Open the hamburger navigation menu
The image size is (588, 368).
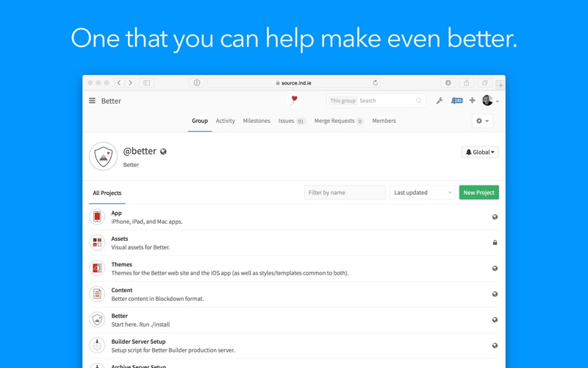[x=92, y=101]
